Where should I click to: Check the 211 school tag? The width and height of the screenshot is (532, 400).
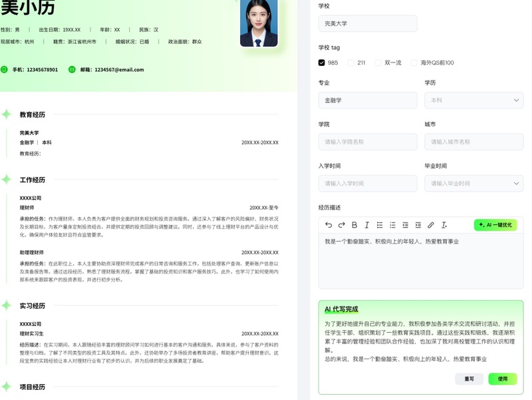(x=351, y=63)
